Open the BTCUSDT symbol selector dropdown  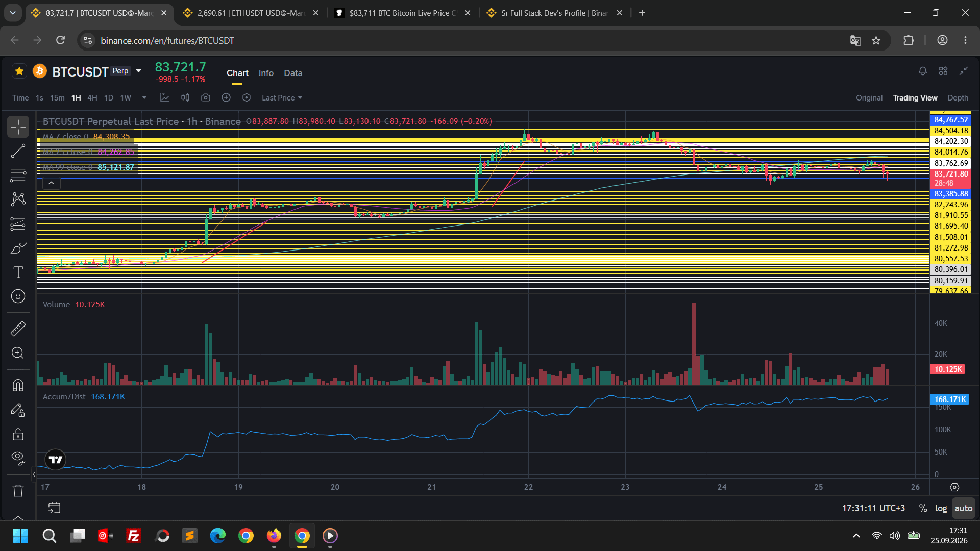138,71
